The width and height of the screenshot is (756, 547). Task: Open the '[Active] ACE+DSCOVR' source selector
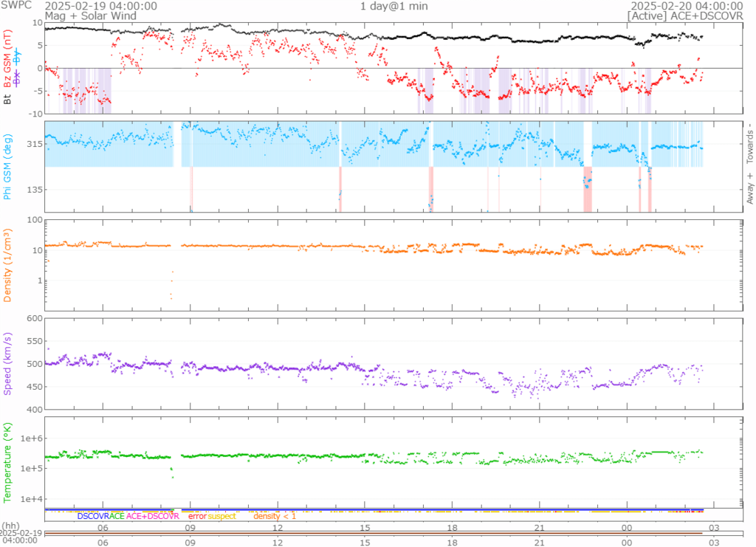[684, 15]
